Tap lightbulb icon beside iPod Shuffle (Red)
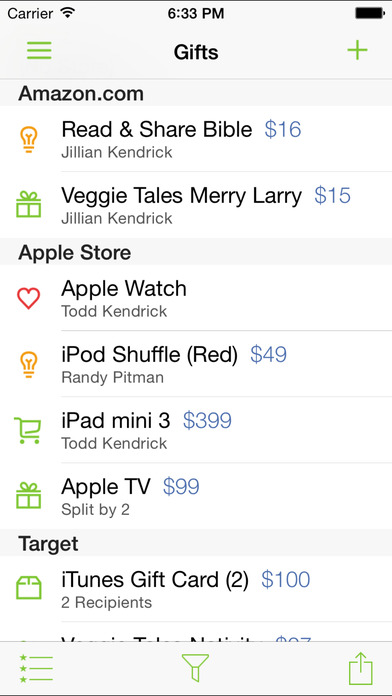392x696 pixels. [29, 364]
